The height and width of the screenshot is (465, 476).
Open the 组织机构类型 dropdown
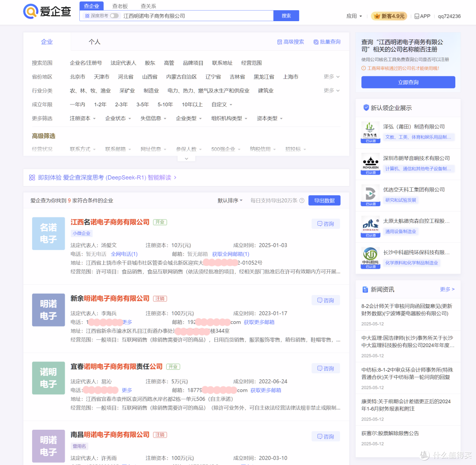(x=229, y=119)
